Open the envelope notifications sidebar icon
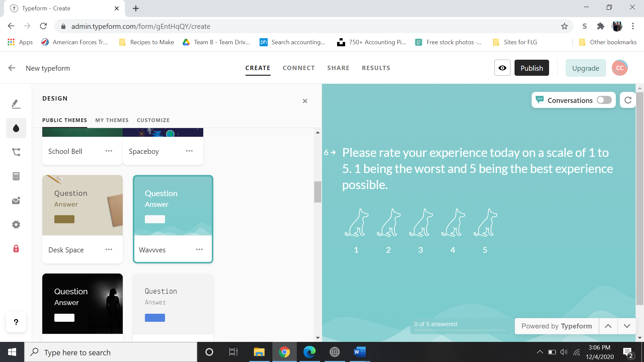This screenshot has height=362, width=644. [16, 200]
